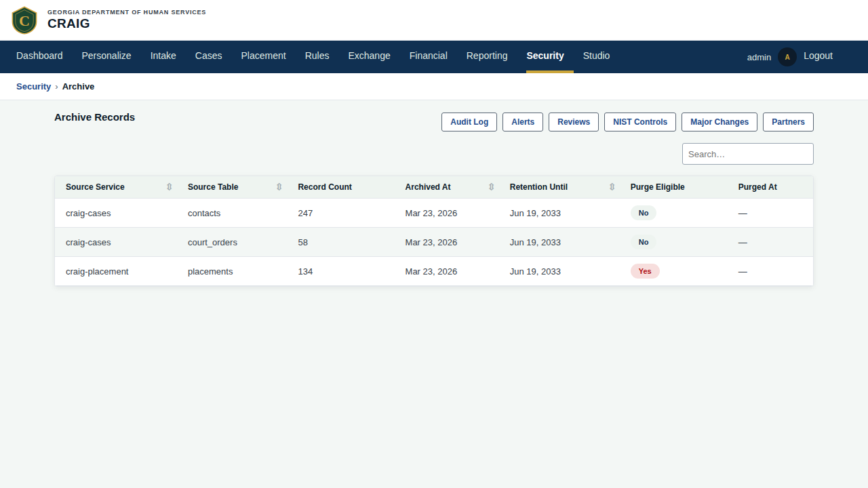Click Archived At date in contacts row

[x=431, y=213]
